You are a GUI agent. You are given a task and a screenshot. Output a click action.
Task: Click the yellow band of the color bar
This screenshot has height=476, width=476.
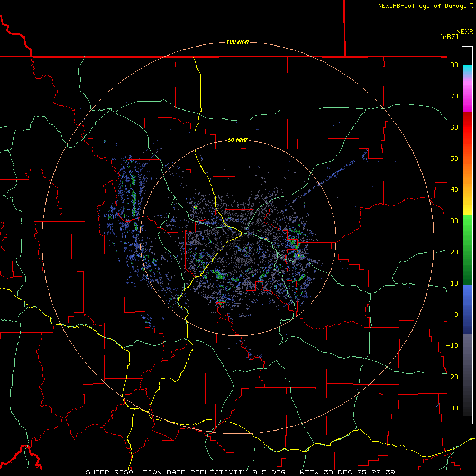(x=467, y=209)
